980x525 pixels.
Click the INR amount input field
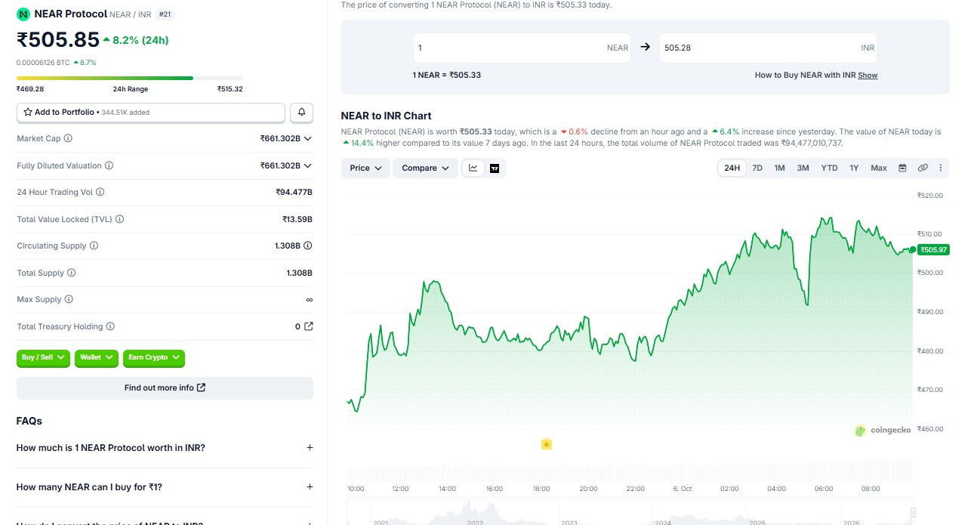click(x=769, y=48)
